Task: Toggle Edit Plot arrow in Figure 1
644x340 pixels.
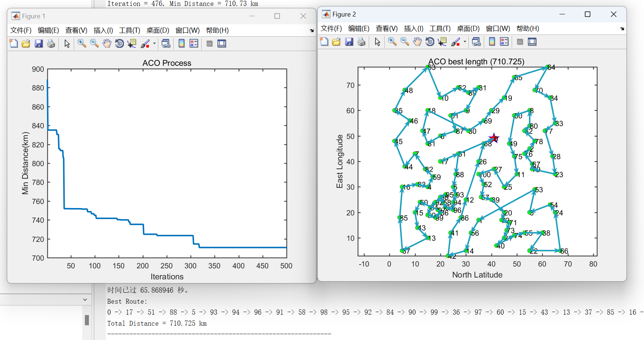Action: click(67, 43)
